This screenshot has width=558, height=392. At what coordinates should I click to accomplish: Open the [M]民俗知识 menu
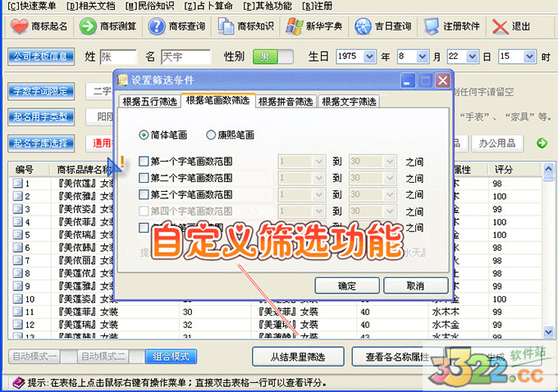pos(150,6)
